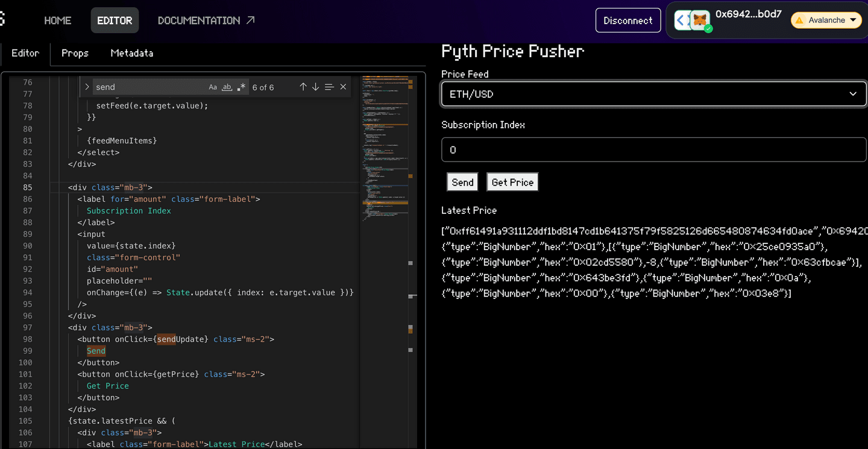Image resolution: width=868 pixels, height=449 pixels.
Task: Open the HOME nav item
Action: point(58,20)
